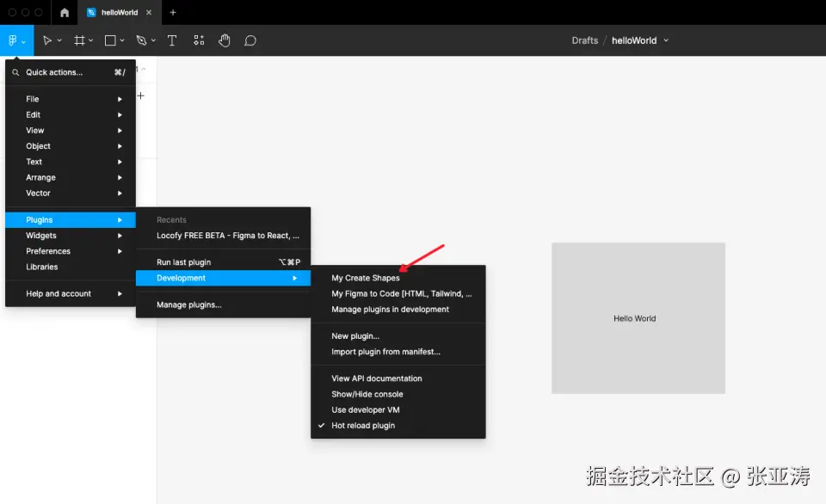
Task: Select the Comment tool icon
Action: click(x=250, y=40)
